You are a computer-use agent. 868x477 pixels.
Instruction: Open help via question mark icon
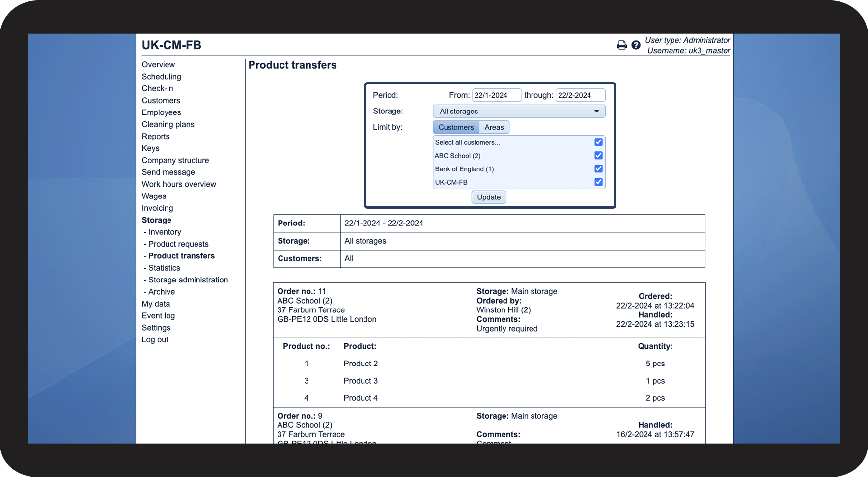tap(636, 45)
